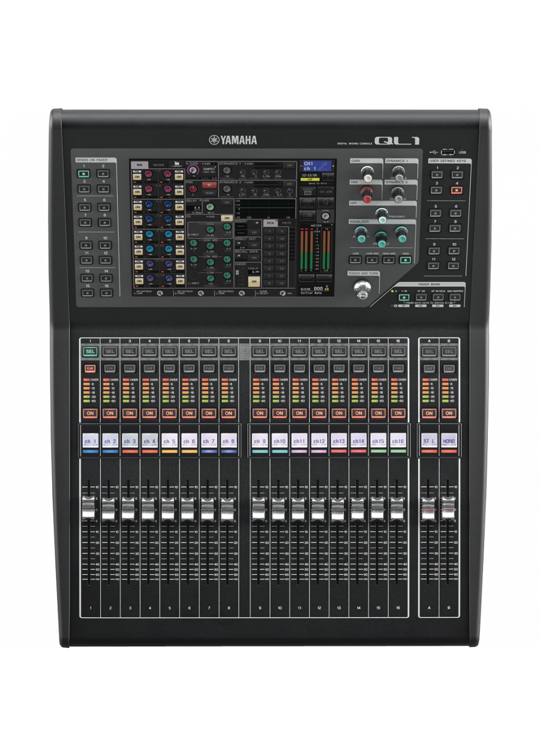Tap the CH1 channel microphone icon on screen
The width and height of the screenshot is (540, 756).
point(323,166)
